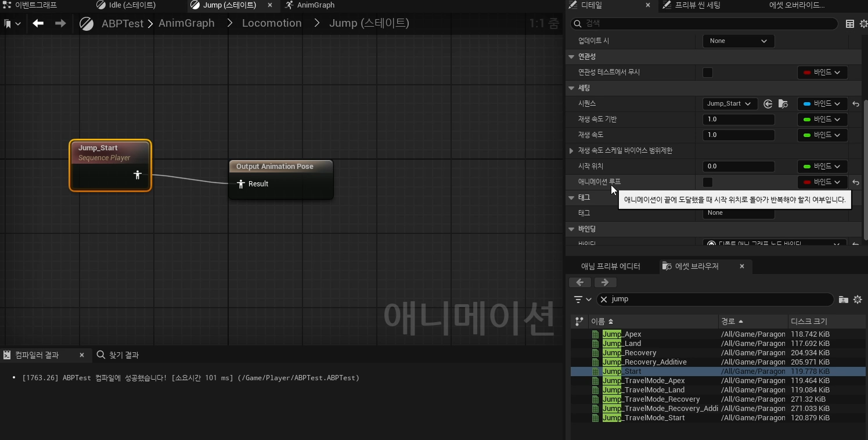Screen dimensions: 868x440
Task: Close the Jump (스테이트) tab
Action: (269, 5)
